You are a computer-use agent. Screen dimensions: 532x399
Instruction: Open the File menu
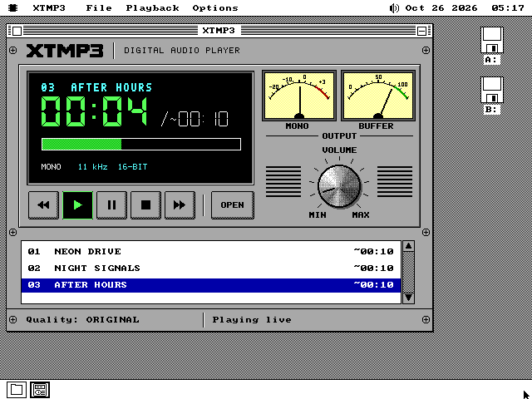coord(99,7)
